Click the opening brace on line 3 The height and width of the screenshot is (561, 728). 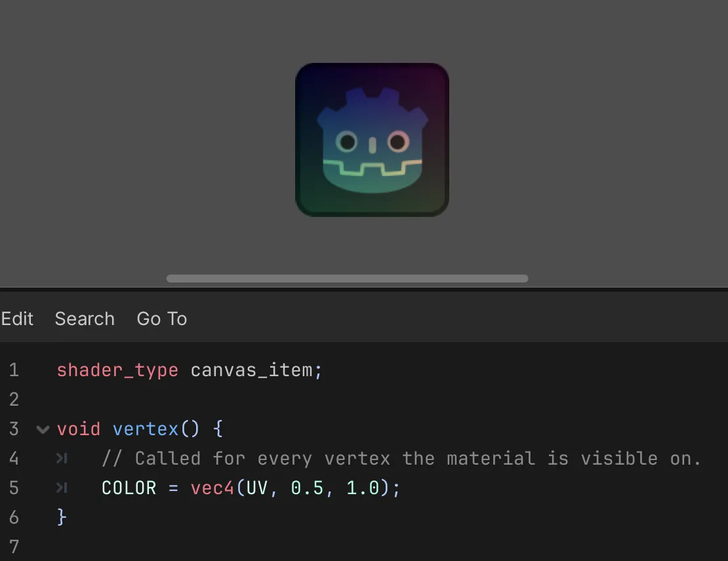(218, 429)
